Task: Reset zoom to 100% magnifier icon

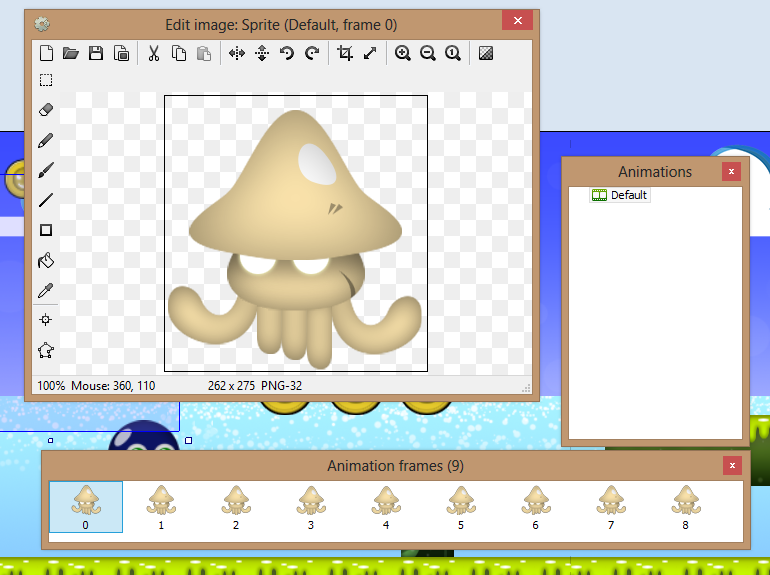Action: click(x=453, y=53)
